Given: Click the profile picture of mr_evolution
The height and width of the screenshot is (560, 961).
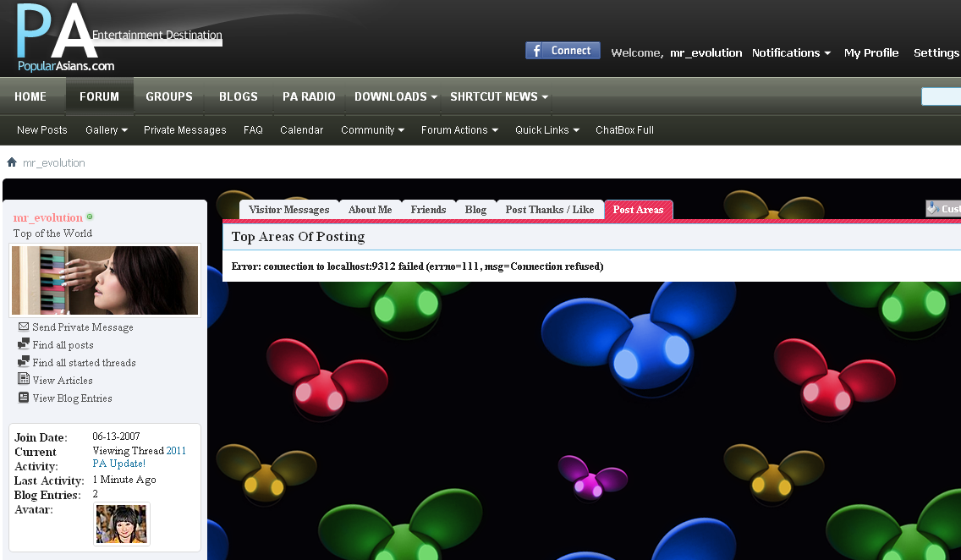Looking at the screenshot, I should click(x=105, y=280).
